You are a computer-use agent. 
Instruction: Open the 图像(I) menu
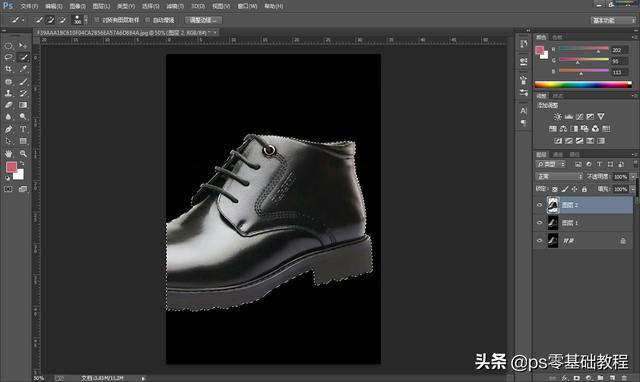(78, 6)
